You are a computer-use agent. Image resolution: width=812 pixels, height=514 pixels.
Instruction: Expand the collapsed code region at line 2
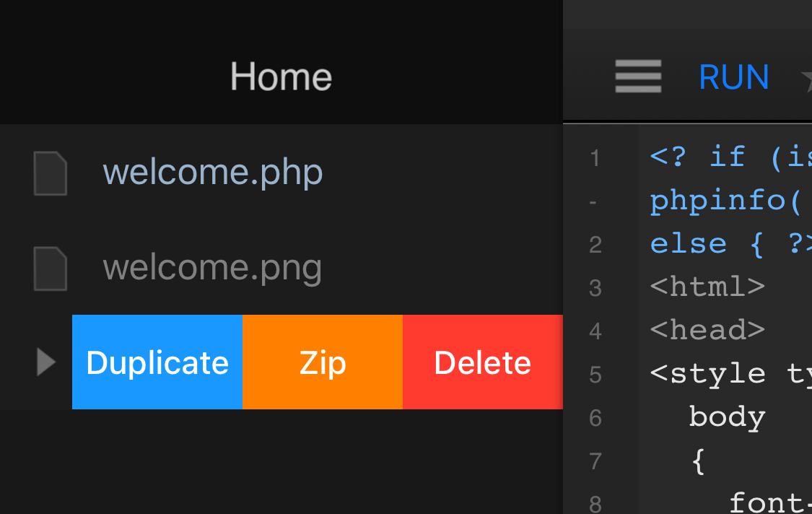tap(594, 202)
